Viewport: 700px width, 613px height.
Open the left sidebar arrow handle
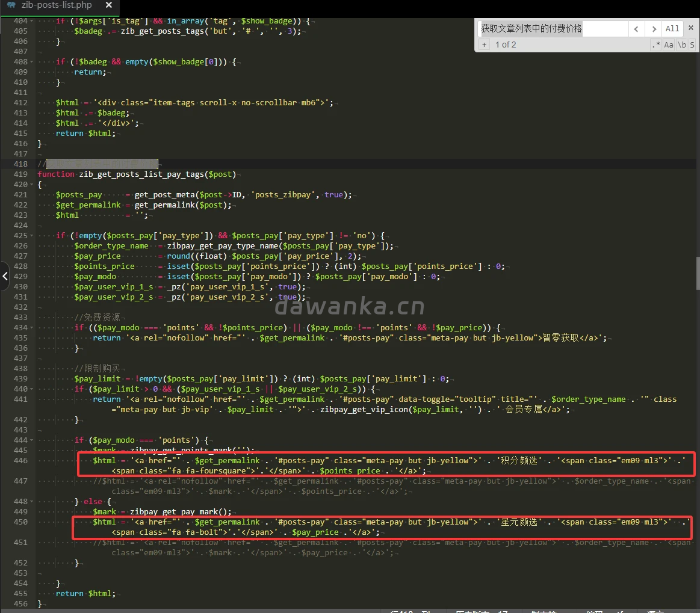(x=5, y=276)
